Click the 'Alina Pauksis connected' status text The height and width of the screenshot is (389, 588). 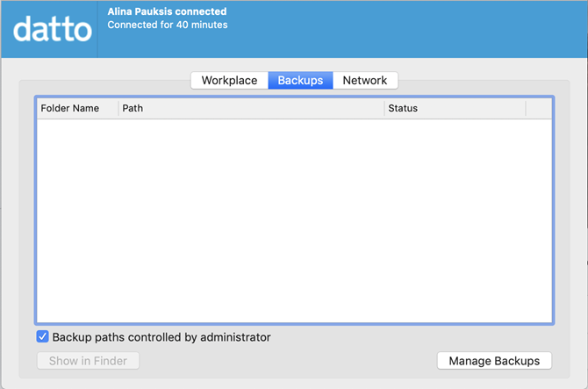(167, 11)
